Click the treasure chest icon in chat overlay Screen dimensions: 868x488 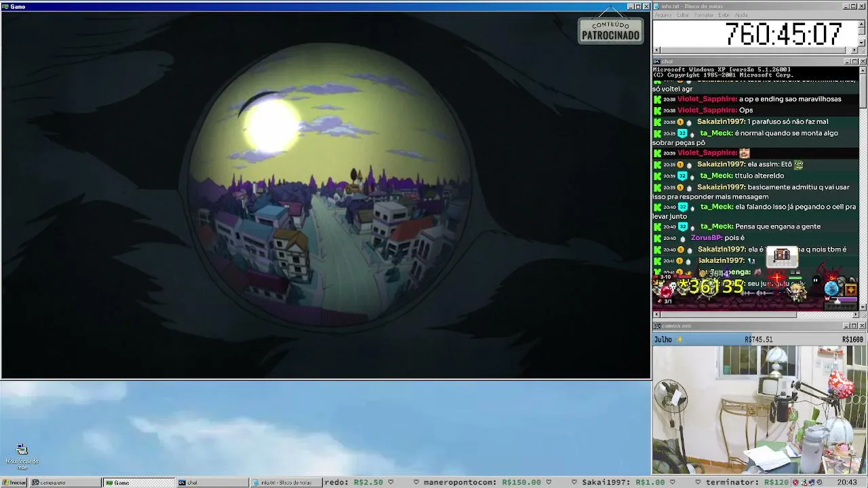[782, 255]
